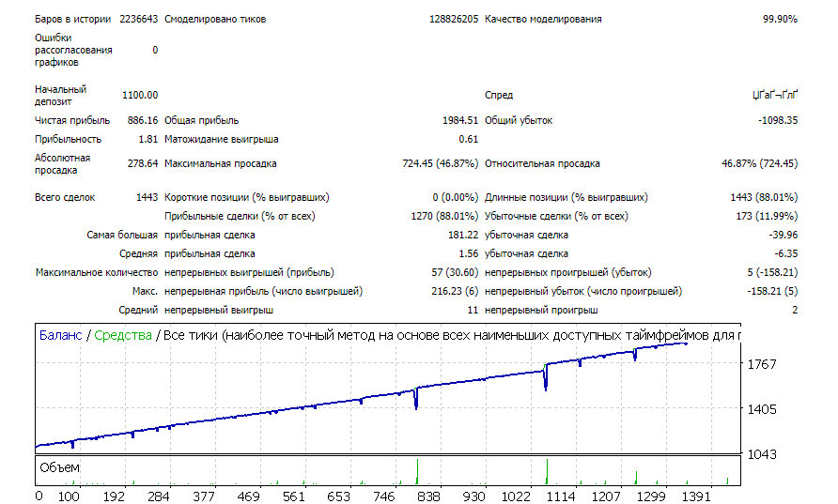838x504 pixels.
Task: Select long positions value 1443 (88.01%)
Action: point(764,197)
